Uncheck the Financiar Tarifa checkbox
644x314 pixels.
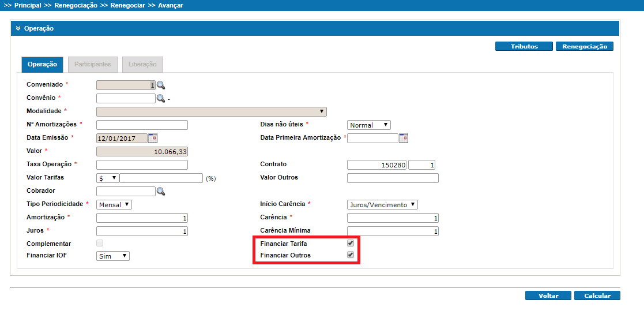coord(350,244)
